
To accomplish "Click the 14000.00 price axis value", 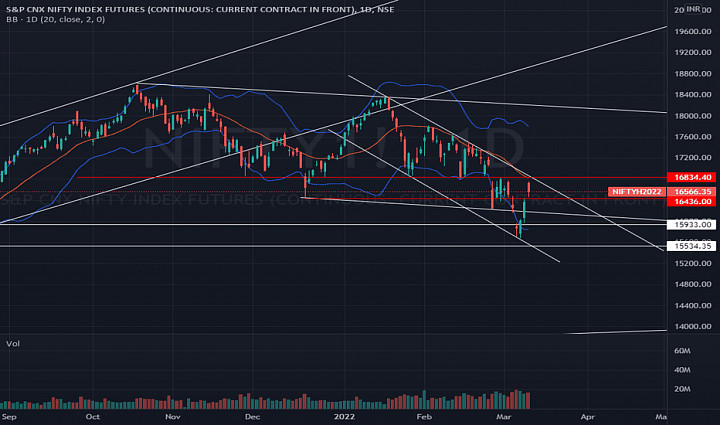I will click(692, 326).
